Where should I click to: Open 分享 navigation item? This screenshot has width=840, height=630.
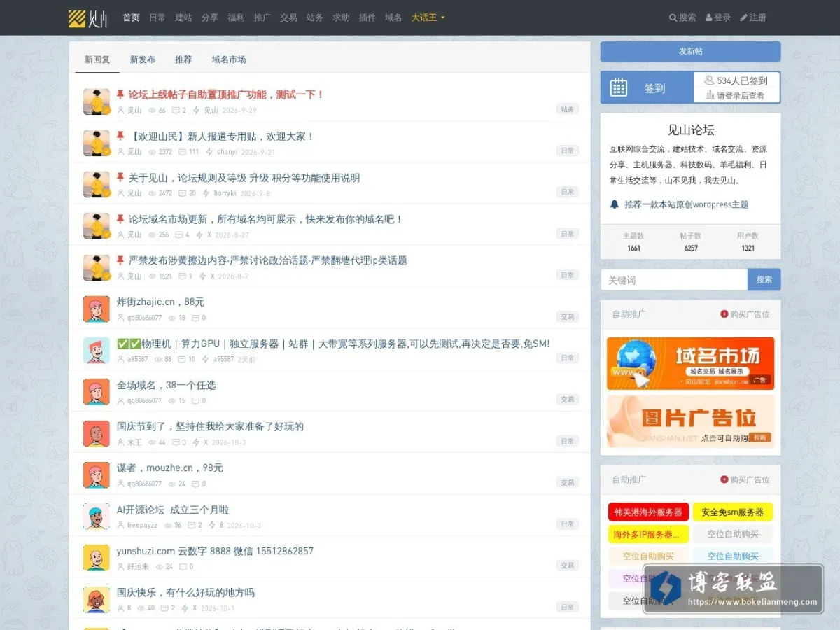210,17
